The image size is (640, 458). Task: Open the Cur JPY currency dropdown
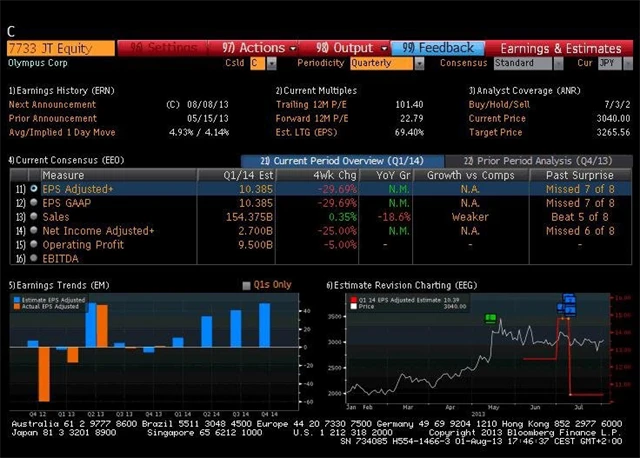tap(607, 63)
